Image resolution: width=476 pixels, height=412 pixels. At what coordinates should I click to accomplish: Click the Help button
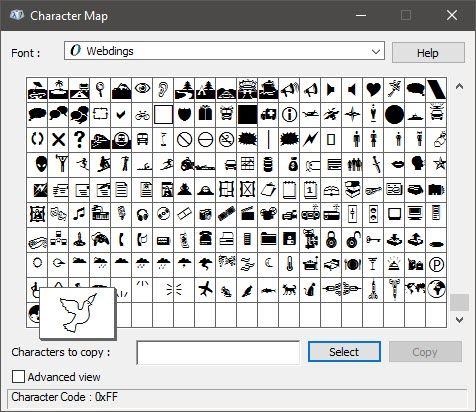coord(428,53)
